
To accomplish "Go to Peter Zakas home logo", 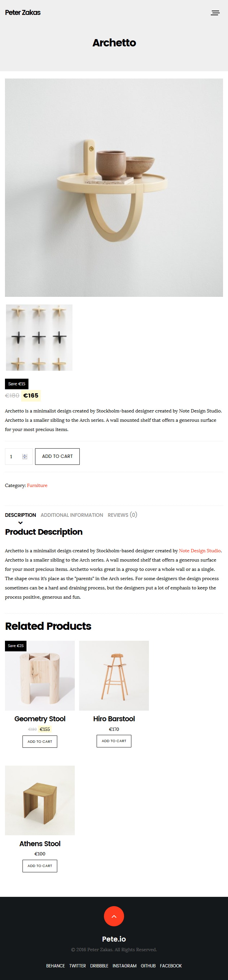I will point(23,13).
